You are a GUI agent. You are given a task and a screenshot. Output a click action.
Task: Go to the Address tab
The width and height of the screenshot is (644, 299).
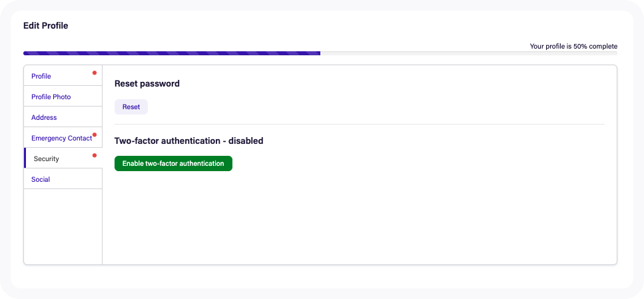pos(63,117)
